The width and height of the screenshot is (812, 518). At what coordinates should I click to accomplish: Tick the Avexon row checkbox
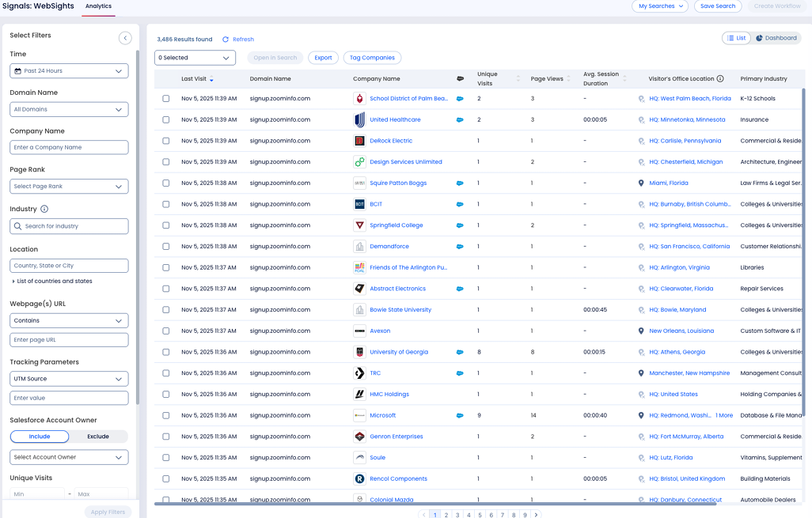click(x=165, y=331)
